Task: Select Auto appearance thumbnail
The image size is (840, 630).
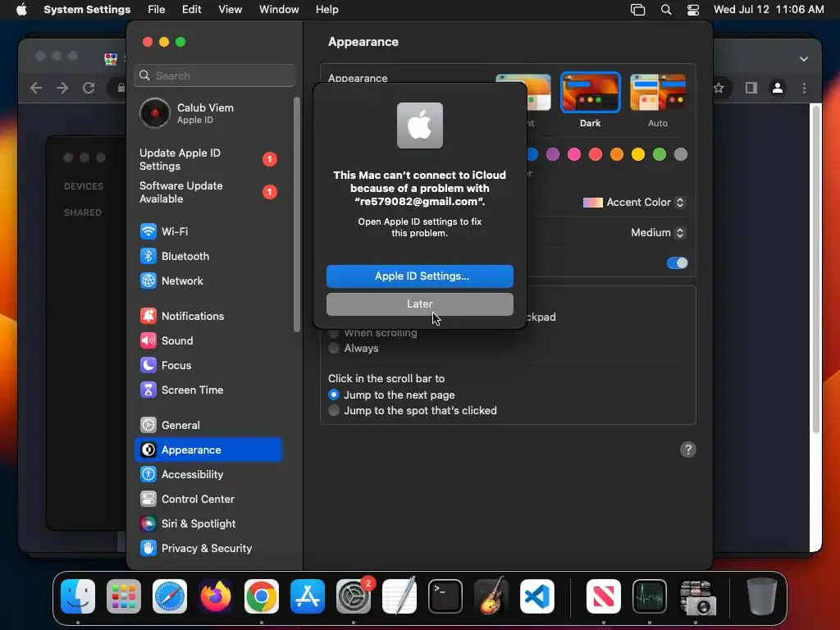Action: [658, 93]
